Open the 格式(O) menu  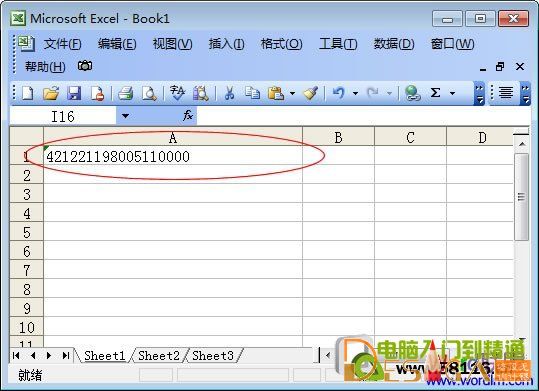click(282, 44)
